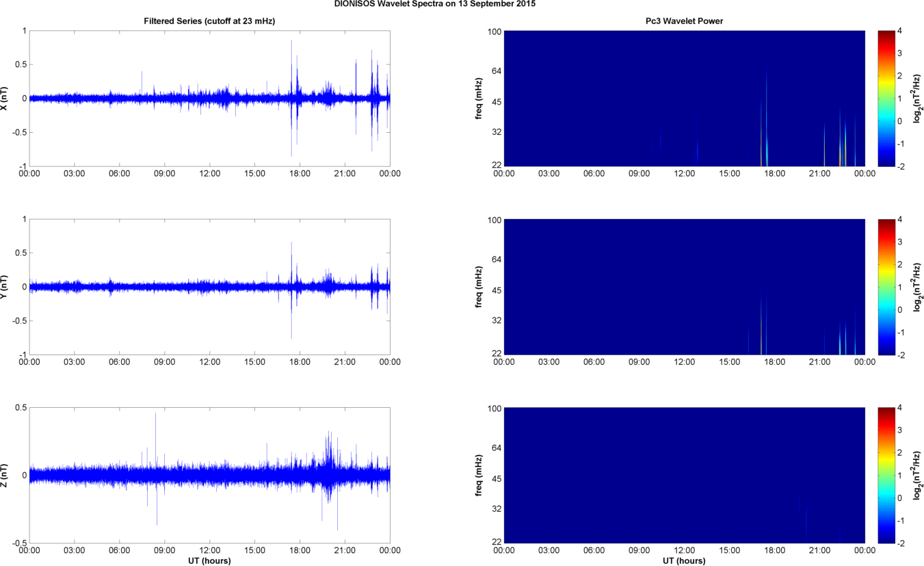Select the "Filtered Series (cutoff at 23 mHz)" heading
Viewport: 924px width, 566px height.
[x=209, y=22]
